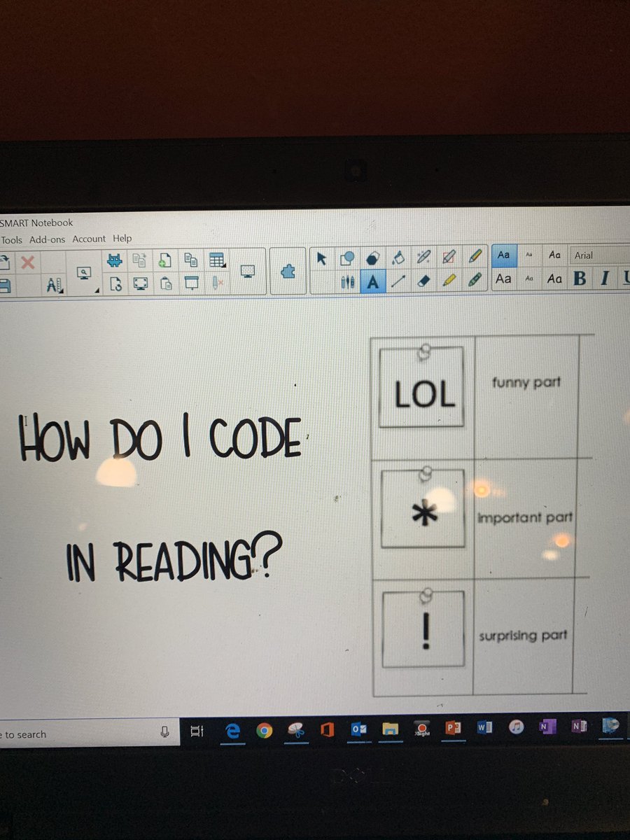Select the yellow pencil tool
The image size is (630, 840).
pos(449,280)
